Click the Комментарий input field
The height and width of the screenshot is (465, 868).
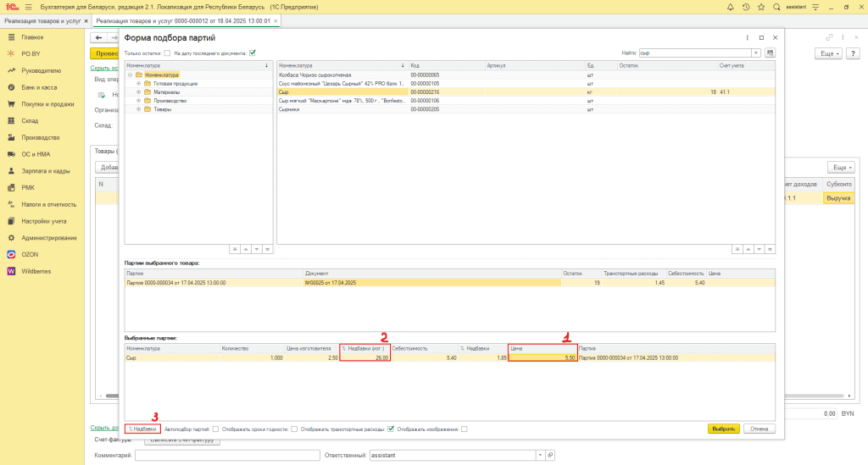click(x=227, y=455)
